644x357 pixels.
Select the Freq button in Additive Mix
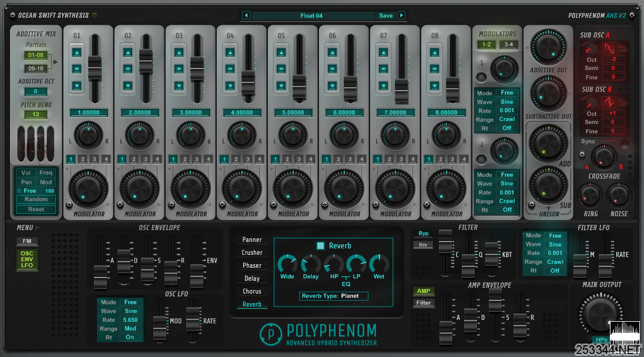(x=46, y=173)
